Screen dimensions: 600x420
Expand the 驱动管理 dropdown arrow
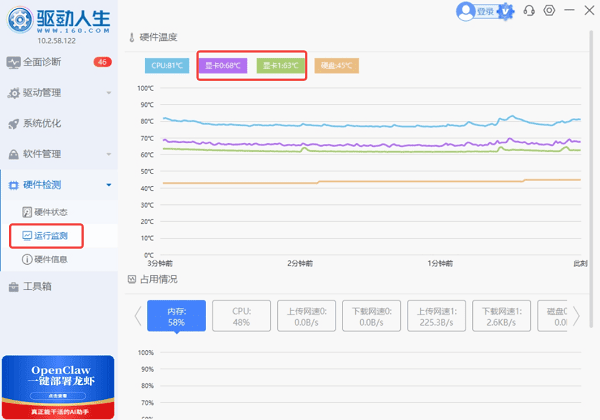109,93
